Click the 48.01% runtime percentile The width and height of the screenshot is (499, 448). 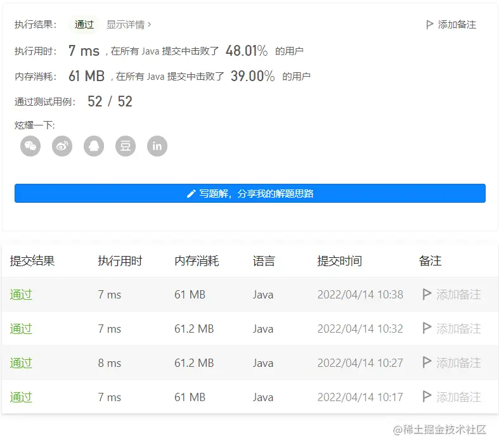click(247, 51)
